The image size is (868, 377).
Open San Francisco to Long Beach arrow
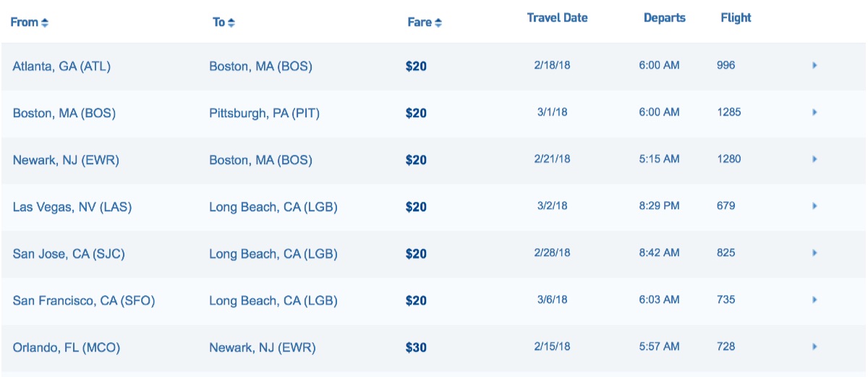tap(814, 300)
